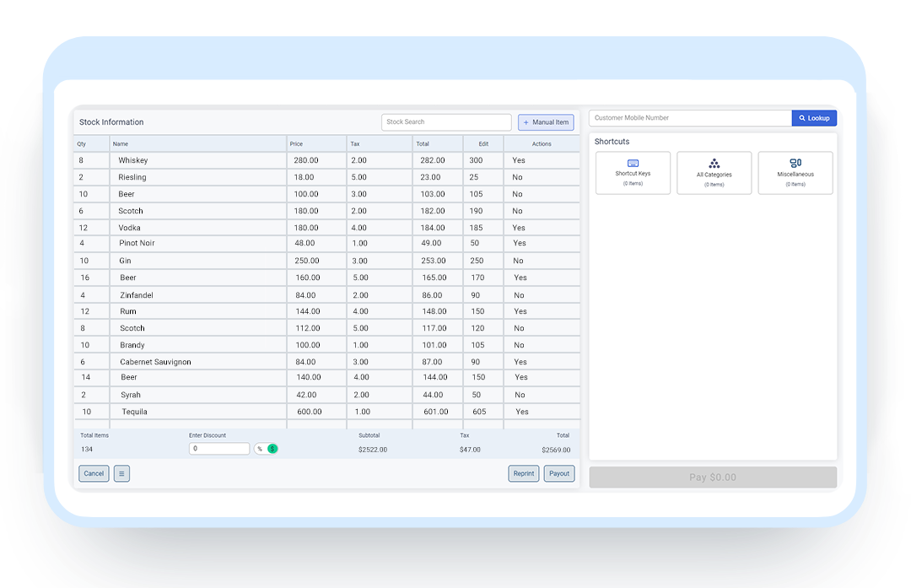This screenshot has height=588, width=911.
Task: Click the Brandy total 101.00
Action: [x=434, y=345]
